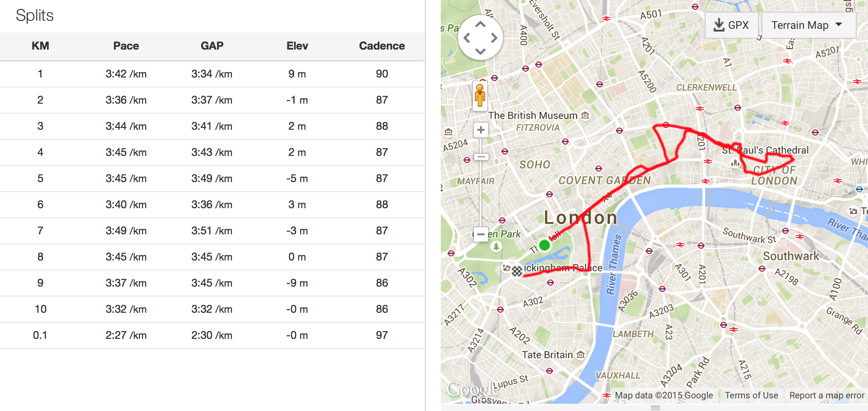Click the Cadence column header
The image size is (868, 411).
[x=382, y=46]
